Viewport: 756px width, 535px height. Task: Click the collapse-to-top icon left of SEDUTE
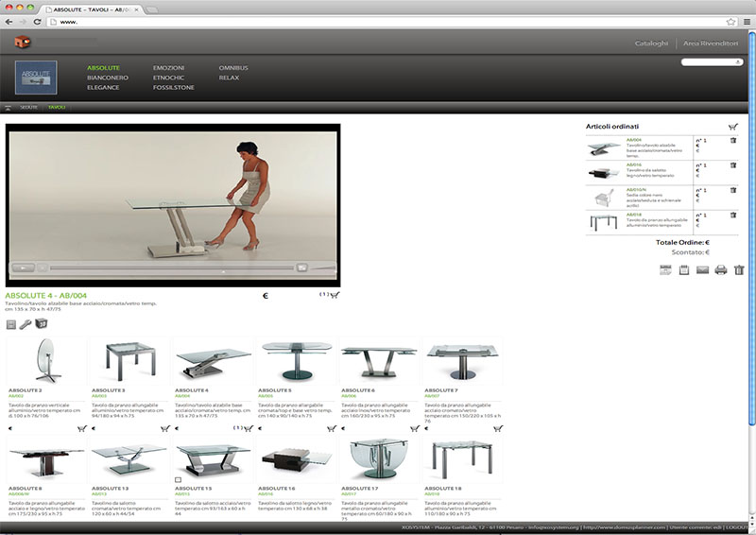(8, 108)
